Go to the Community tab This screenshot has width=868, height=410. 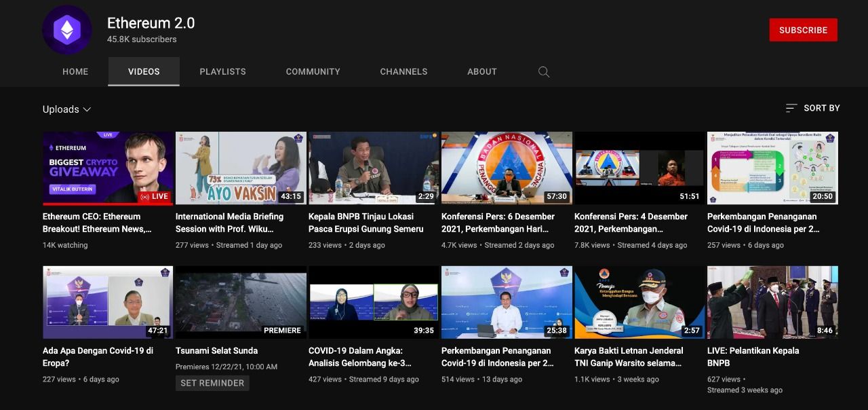pyautogui.click(x=313, y=71)
